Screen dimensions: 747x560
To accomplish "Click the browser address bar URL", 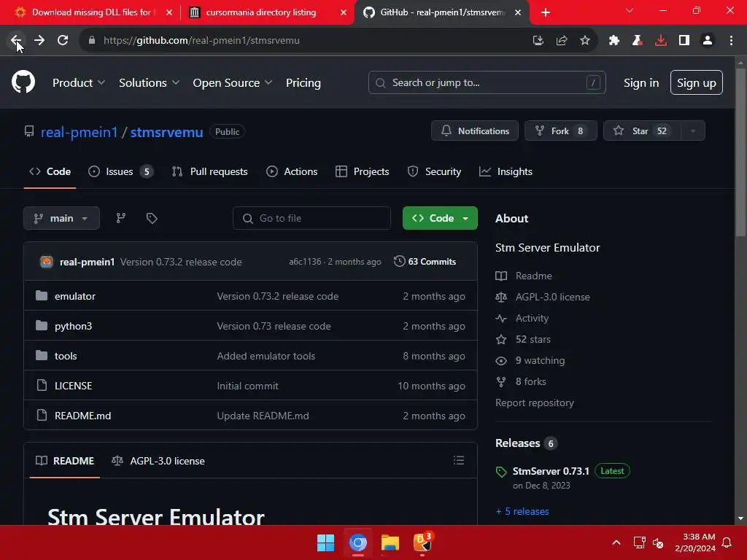I will (x=201, y=41).
